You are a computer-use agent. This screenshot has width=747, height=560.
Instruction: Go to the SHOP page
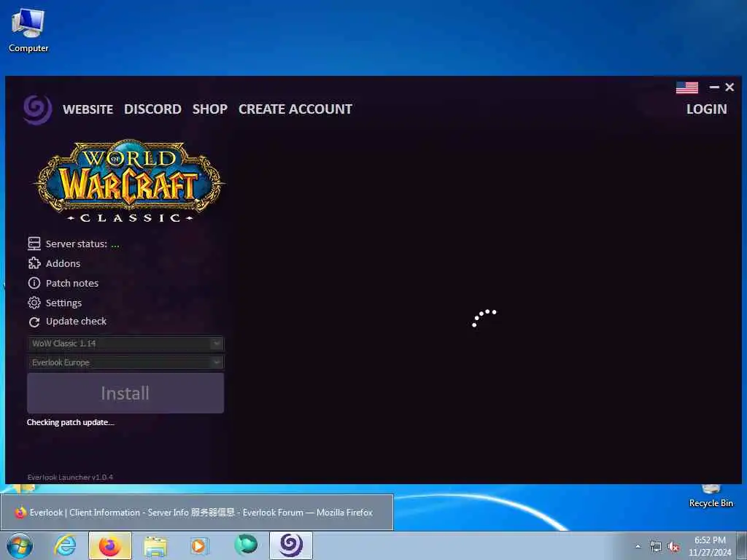tap(209, 109)
